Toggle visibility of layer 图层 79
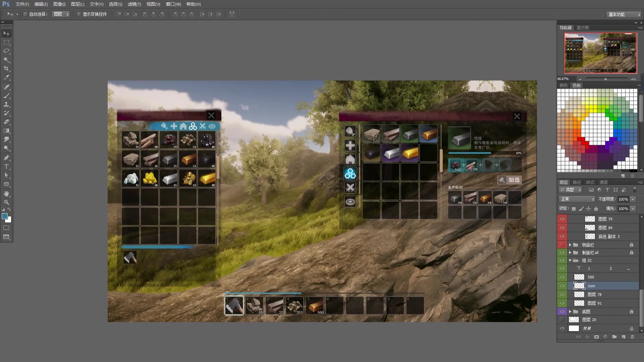Viewport: 644px width, 362px height. (x=562, y=219)
